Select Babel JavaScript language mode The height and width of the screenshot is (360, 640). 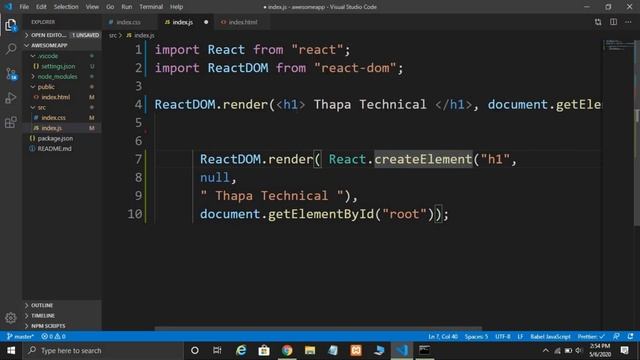550,336
